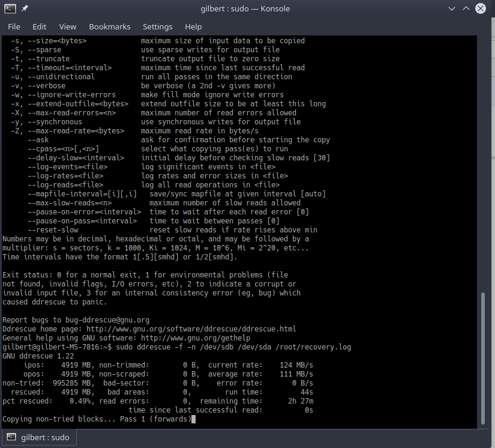Click the '--log-events=<file>' option text
Image resolution: width=495 pixels, height=448 pixels.
pyautogui.click(x=68, y=167)
